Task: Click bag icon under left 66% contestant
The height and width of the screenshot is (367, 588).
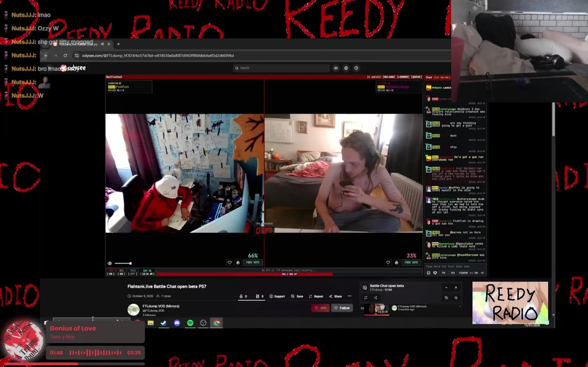Action: click(x=238, y=263)
